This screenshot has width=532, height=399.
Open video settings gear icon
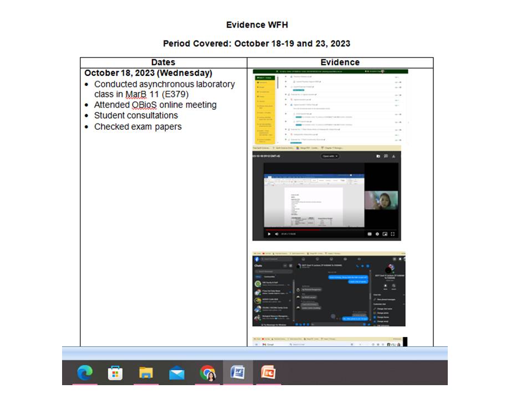click(x=377, y=234)
